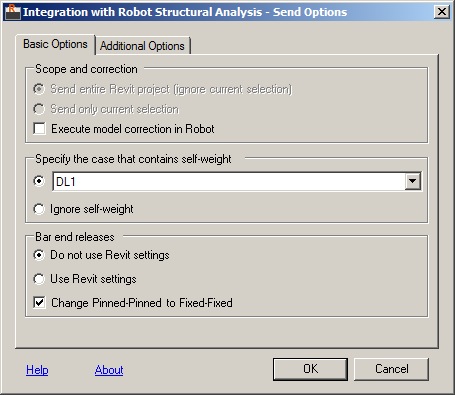Select Send entire Revit project radio button

tap(39, 89)
